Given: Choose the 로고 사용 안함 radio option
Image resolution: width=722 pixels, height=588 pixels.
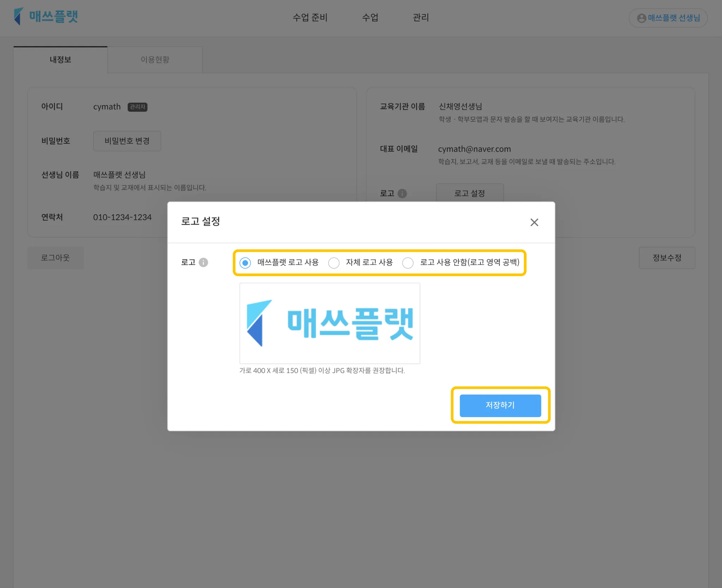Looking at the screenshot, I should click(x=408, y=263).
